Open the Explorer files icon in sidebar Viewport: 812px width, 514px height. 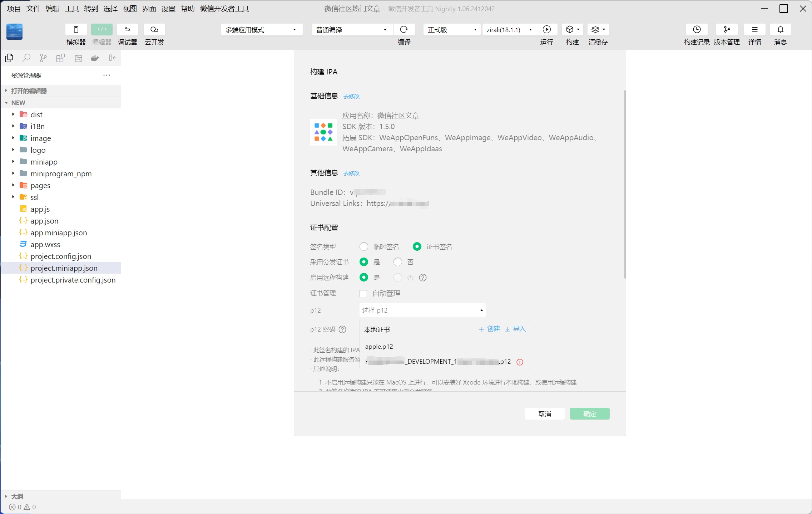pos(9,58)
